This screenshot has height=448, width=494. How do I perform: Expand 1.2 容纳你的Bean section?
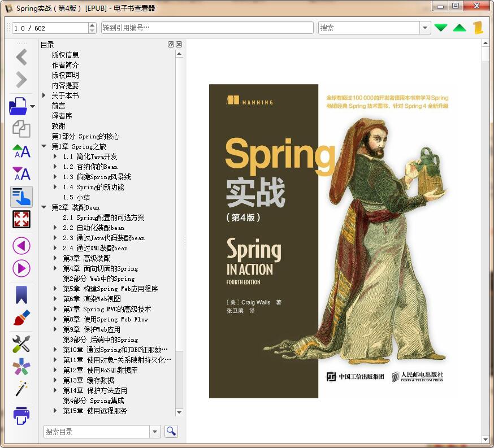[55, 166]
